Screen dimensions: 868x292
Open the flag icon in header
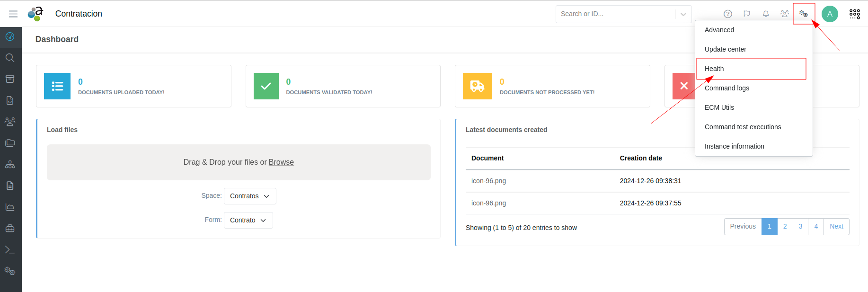pyautogui.click(x=747, y=14)
